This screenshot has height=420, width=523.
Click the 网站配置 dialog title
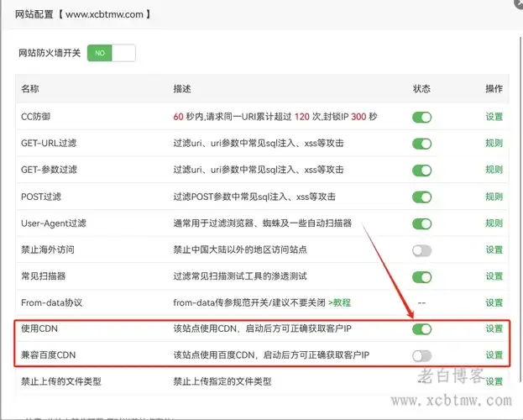[83, 14]
